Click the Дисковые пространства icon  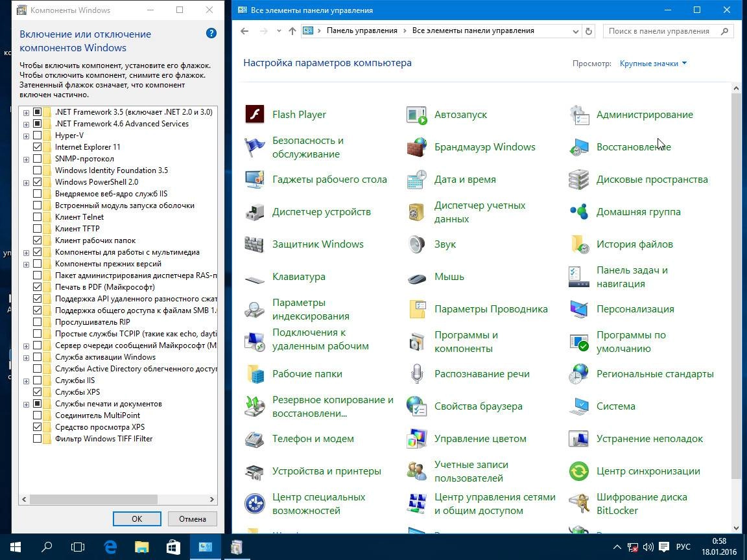(x=579, y=179)
